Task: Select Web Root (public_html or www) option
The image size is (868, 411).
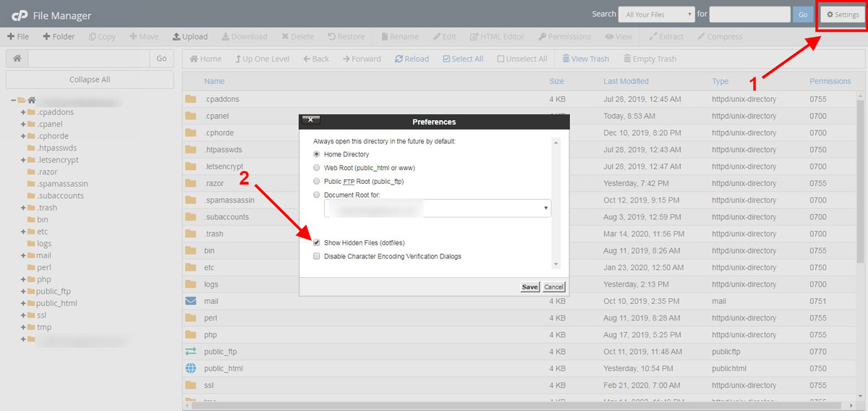Action: pyautogui.click(x=317, y=168)
